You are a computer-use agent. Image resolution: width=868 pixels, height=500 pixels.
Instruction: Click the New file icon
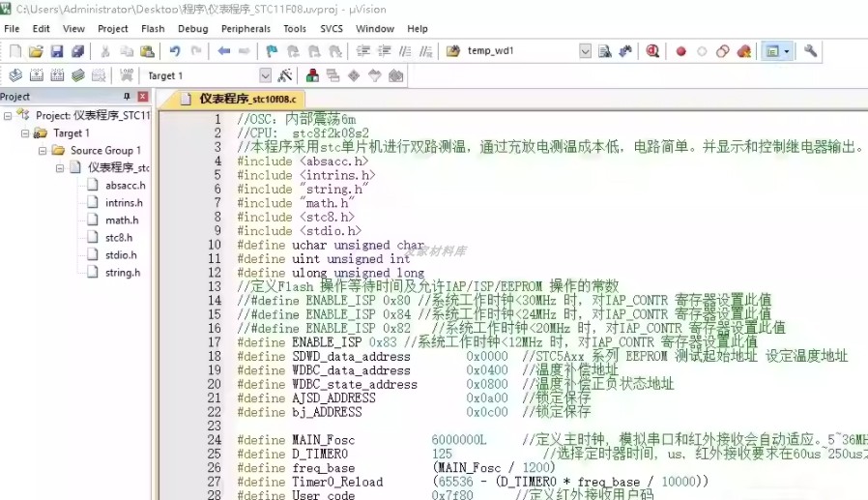(15, 51)
